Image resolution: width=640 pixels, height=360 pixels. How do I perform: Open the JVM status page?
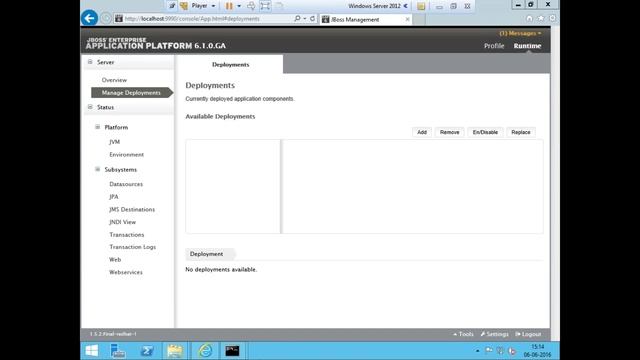pos(114,142)
